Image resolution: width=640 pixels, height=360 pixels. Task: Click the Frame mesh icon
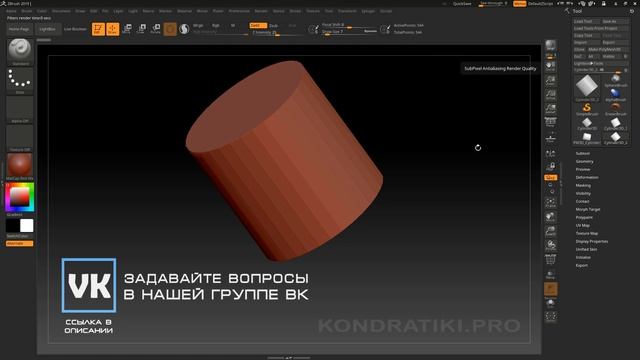(x=551, y=202)
